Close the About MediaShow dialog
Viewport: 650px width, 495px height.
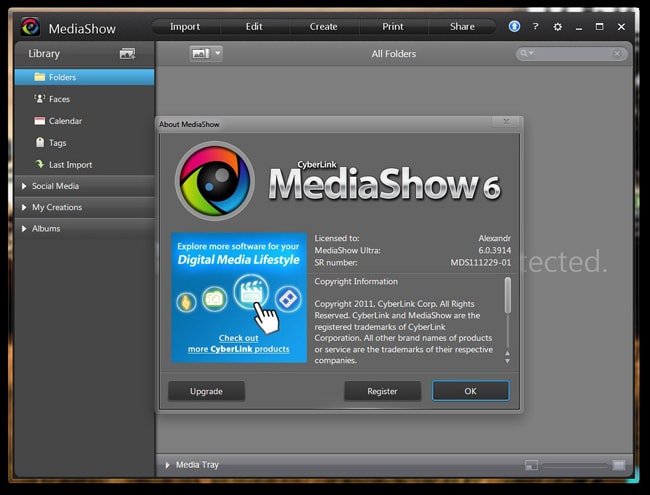click(x=506, y=121)
